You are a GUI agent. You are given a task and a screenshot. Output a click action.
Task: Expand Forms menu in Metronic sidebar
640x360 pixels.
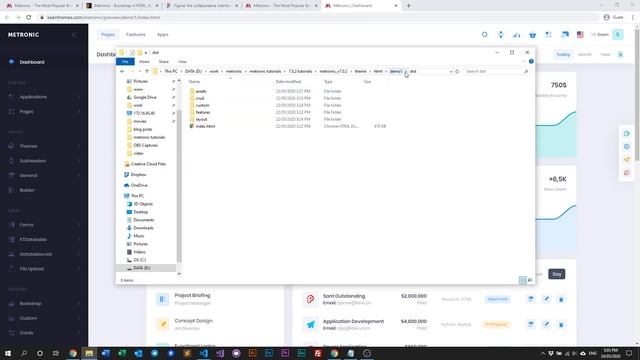click(x=44, y=225)
